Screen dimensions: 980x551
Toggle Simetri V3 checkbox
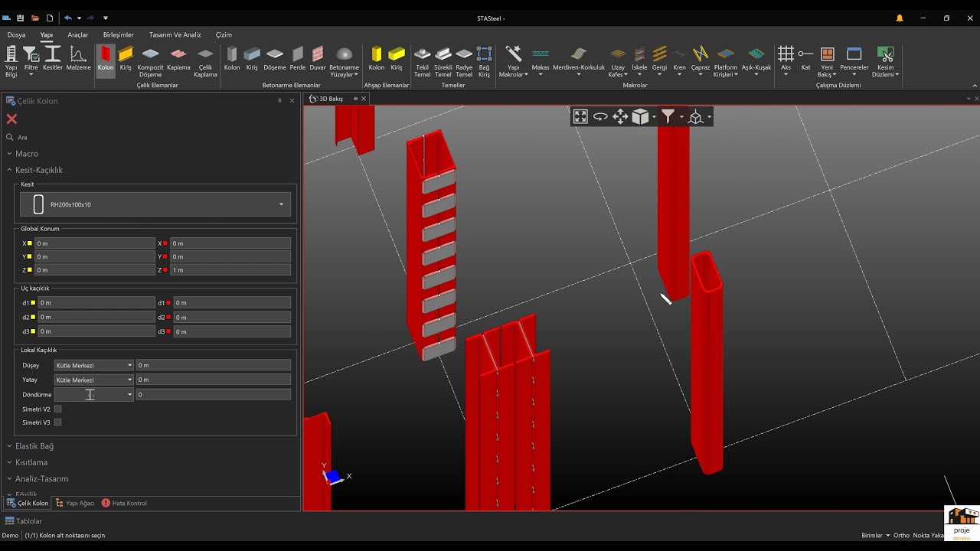[57, 422]
